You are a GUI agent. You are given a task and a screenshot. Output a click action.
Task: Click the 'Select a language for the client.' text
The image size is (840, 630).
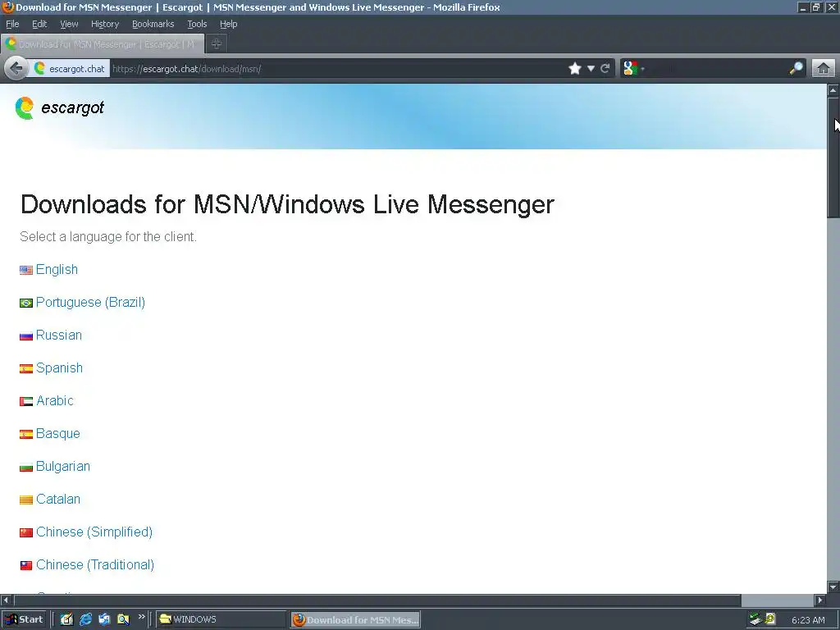(108, 237)
